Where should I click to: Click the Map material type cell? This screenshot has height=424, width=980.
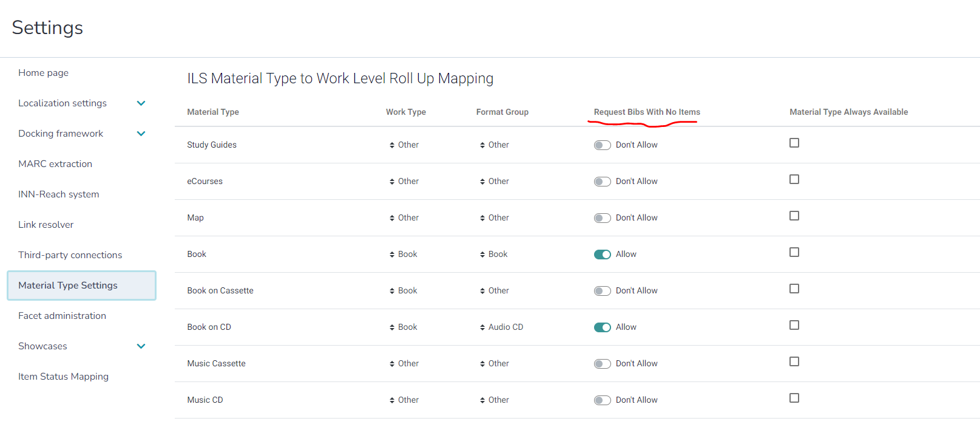coord(195,217)
